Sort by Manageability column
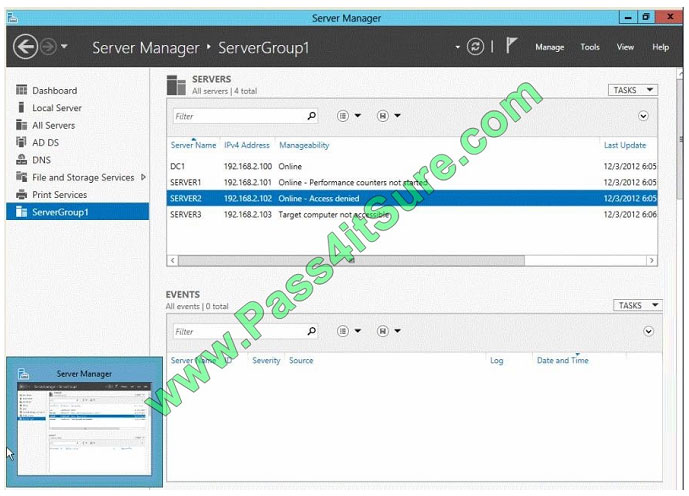 pos(304,145)
